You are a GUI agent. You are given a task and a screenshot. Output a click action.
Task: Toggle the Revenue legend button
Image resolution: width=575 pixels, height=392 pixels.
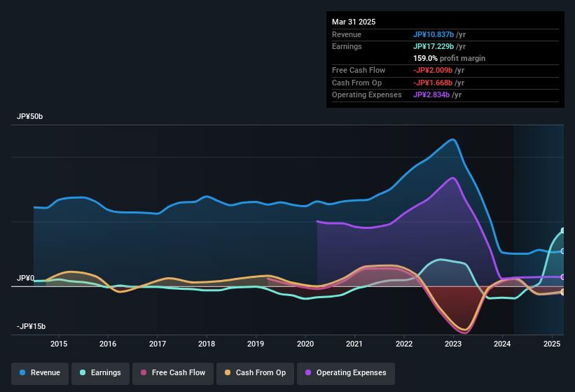tap(40, 372)
